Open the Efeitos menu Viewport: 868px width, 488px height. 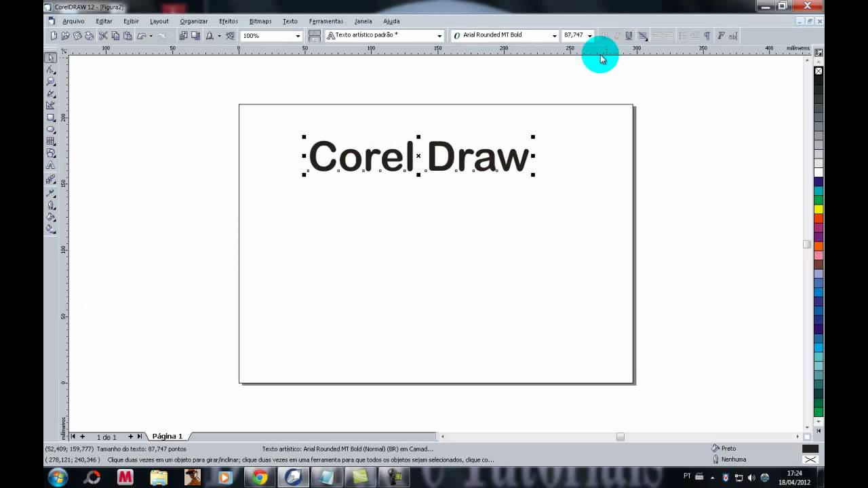[229, 21]
